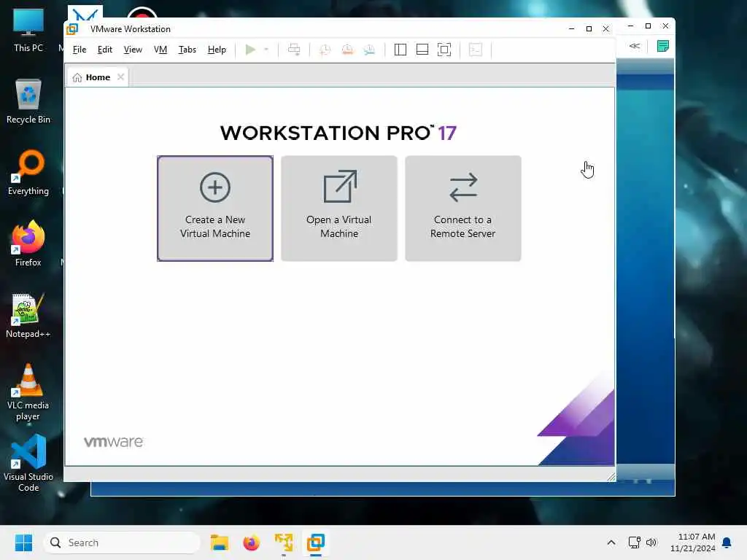Click the network status tray icon

634,542
